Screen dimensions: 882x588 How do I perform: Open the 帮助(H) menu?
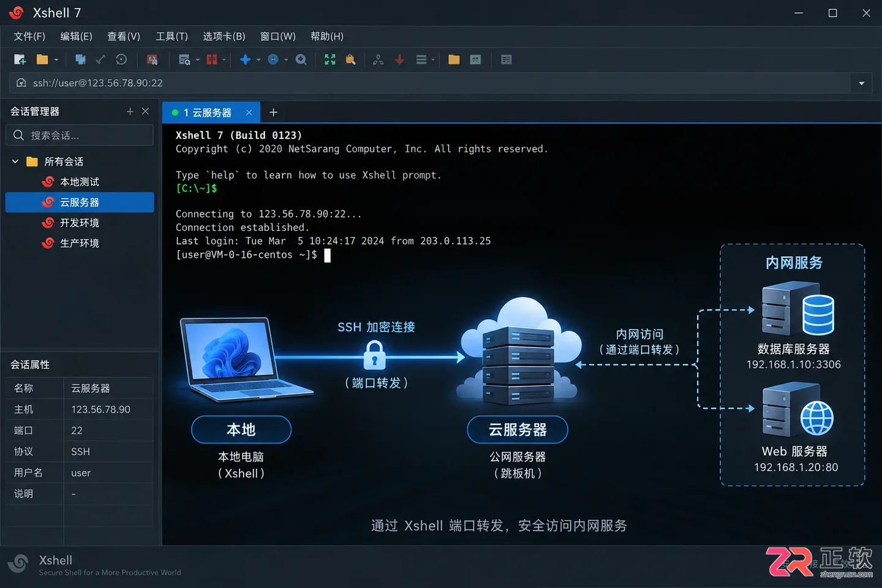click(x=327, y=36)
